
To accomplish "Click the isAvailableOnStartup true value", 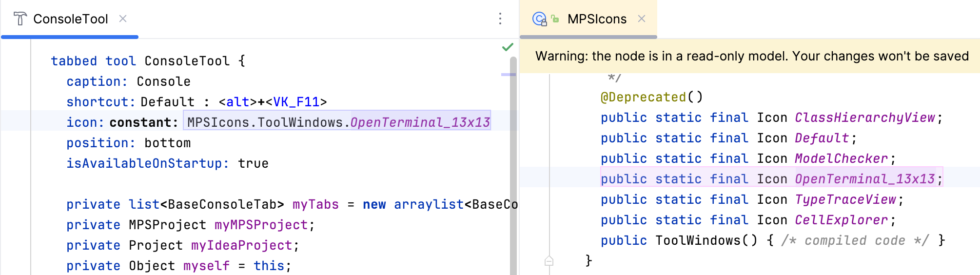I will coord(253,163).
